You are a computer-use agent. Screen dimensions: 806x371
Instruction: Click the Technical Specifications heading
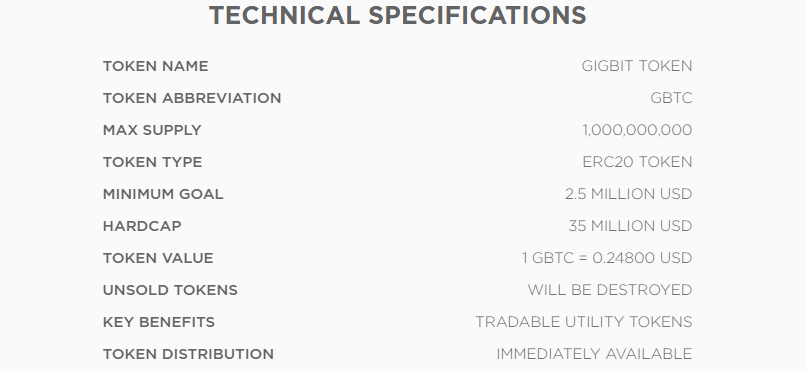(397, 15)
